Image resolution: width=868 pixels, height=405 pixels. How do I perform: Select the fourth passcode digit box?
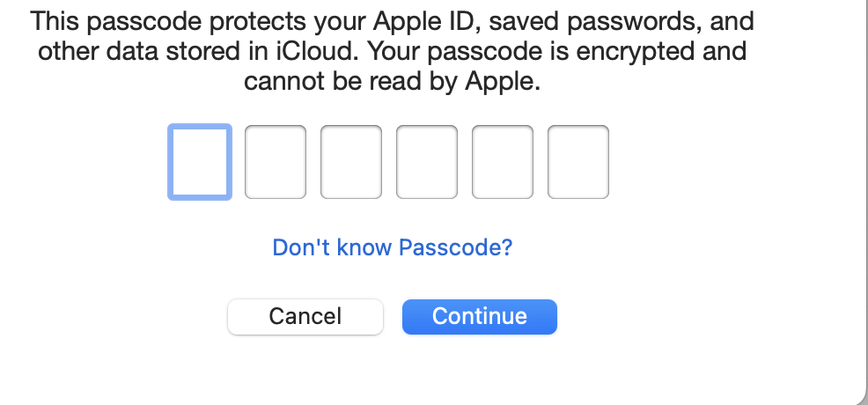click(427, 162)
